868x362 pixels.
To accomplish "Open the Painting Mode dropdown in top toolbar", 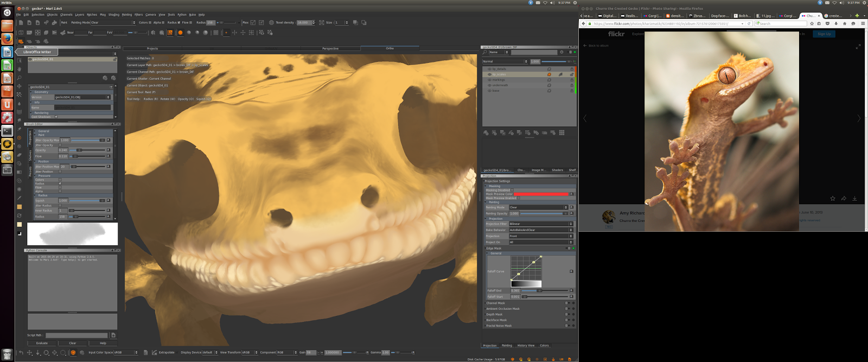I will coord(113,23).
